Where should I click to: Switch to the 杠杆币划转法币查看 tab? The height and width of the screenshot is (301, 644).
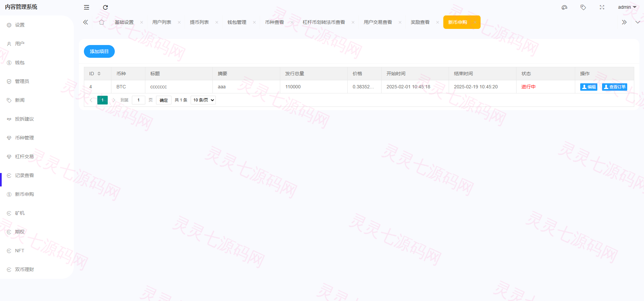[324, 22]
